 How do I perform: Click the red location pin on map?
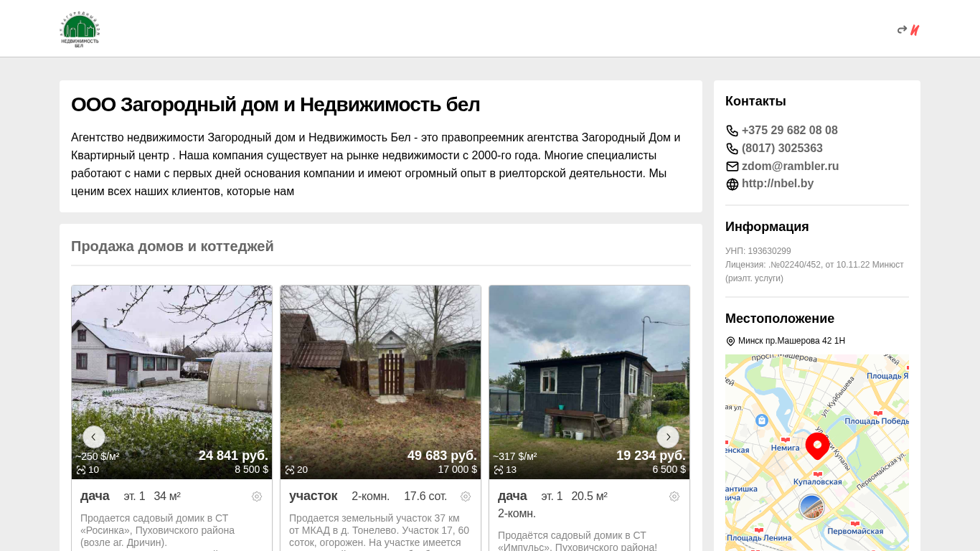(x=816, y=446)
